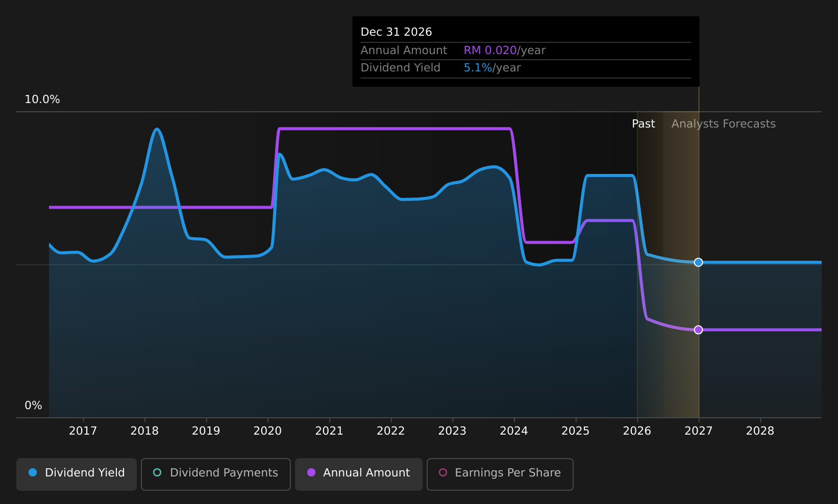The image size is (838, 504).
Task: Enable the Dividend Payments legend series
Action: click(216, 474)
